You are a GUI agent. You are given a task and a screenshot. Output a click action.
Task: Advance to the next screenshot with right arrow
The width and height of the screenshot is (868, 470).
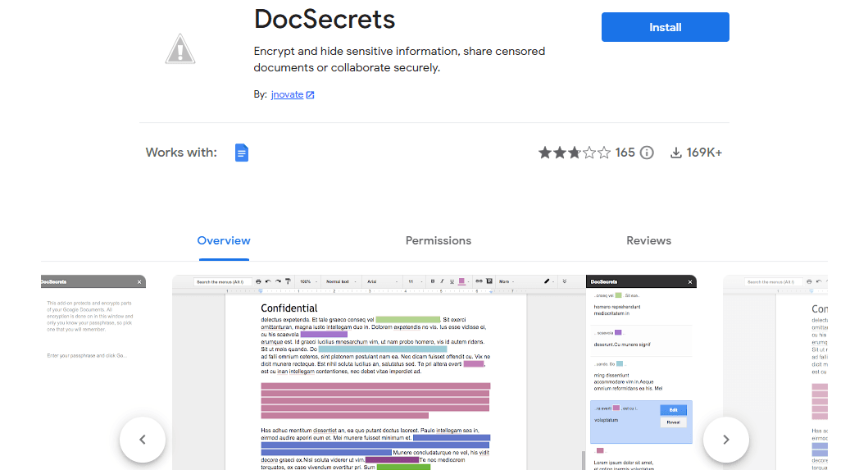(725, 440)
